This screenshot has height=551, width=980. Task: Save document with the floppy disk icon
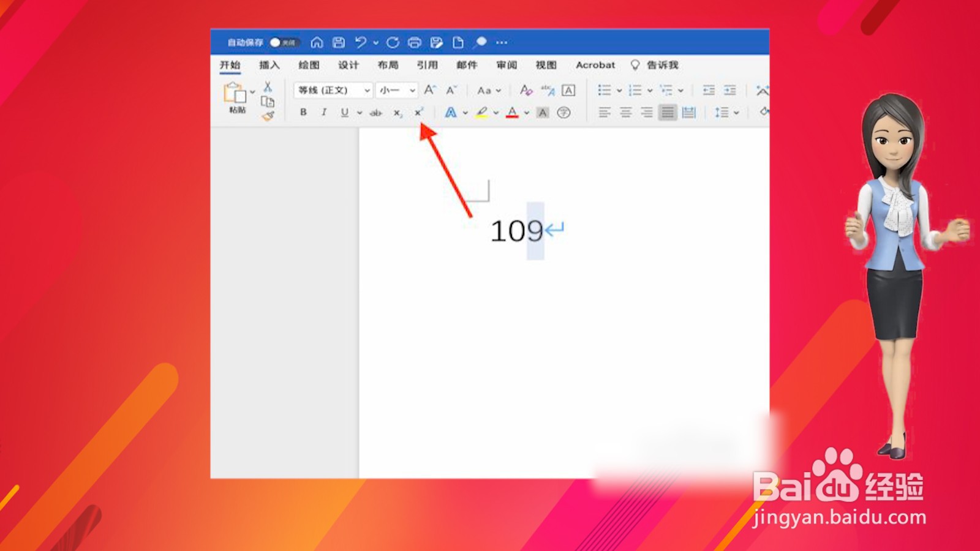(339, 42)
